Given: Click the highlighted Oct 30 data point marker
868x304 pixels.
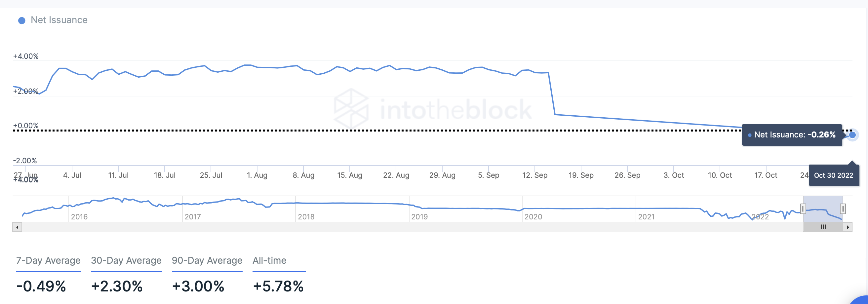Looking at the screenshot, I should [852, 135].
